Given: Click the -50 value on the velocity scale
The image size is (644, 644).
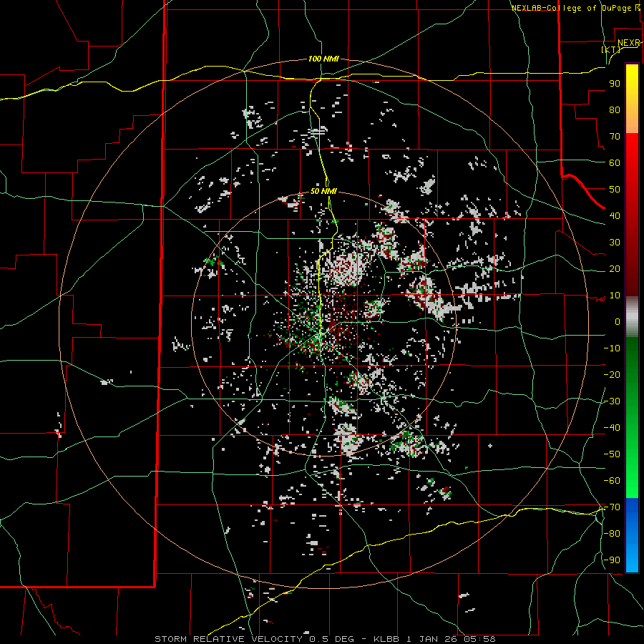Looking at the screenshot, I should point(612,454).
